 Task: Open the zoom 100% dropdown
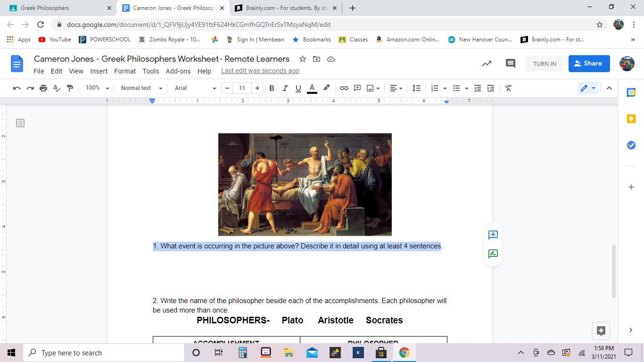[x=97, y=88]
